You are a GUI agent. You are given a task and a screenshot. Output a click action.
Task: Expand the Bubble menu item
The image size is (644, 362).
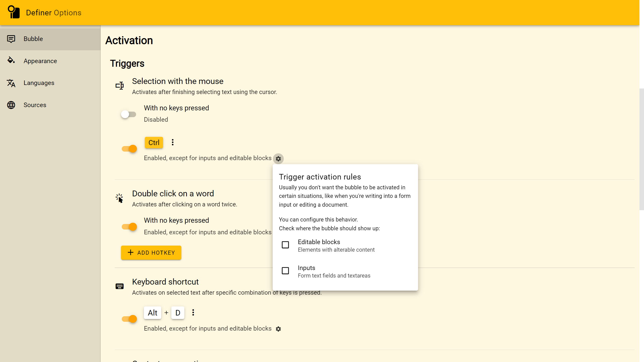[50, 38]
